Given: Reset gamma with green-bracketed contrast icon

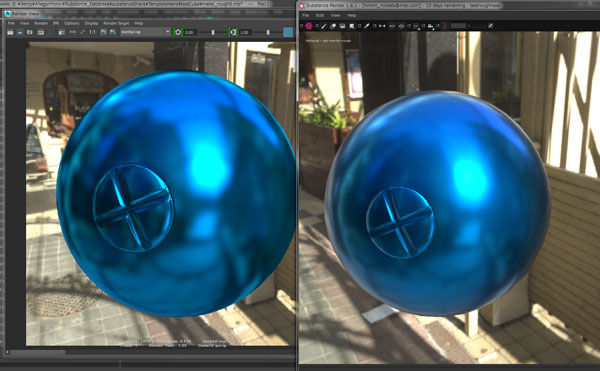Looking at the screenshot, I should point(233,33).
